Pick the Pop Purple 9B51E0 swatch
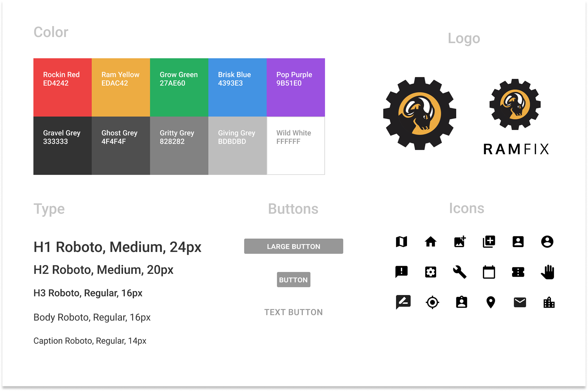Image resolution: width=588 pixels, height=391 pixels. (296, 87)
